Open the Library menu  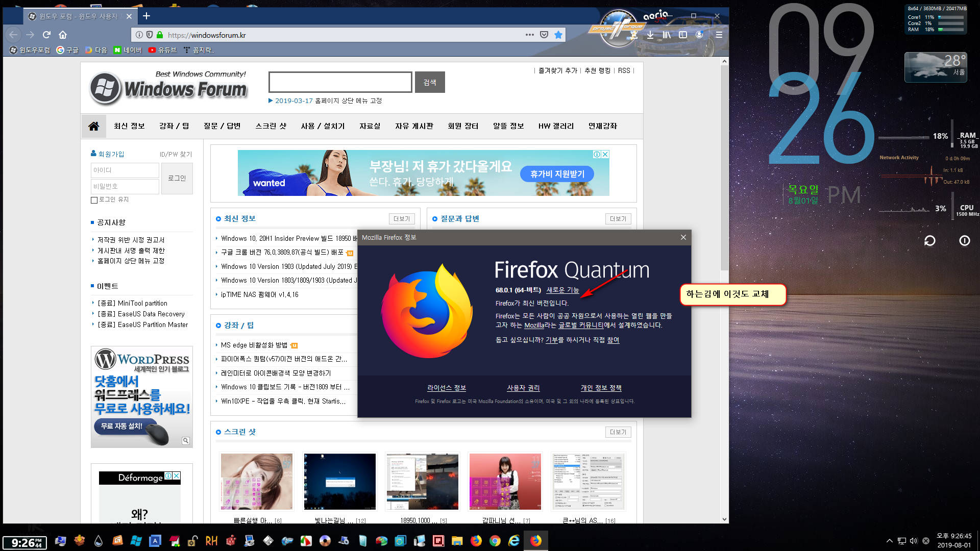click(667, 35)
